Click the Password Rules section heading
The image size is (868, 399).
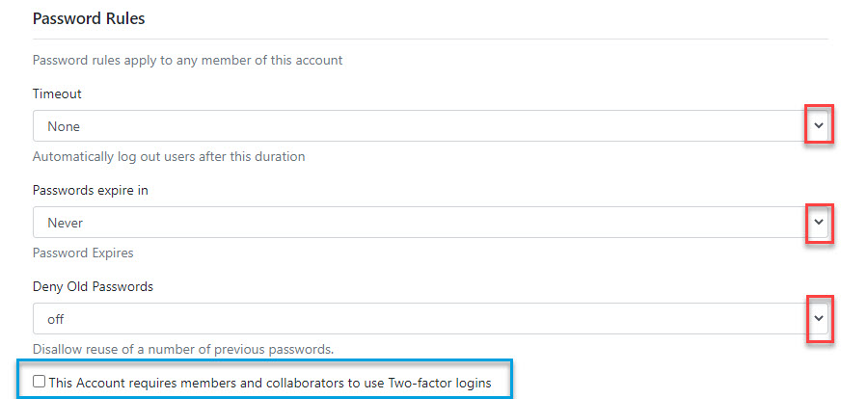click(x=88, y=18)
